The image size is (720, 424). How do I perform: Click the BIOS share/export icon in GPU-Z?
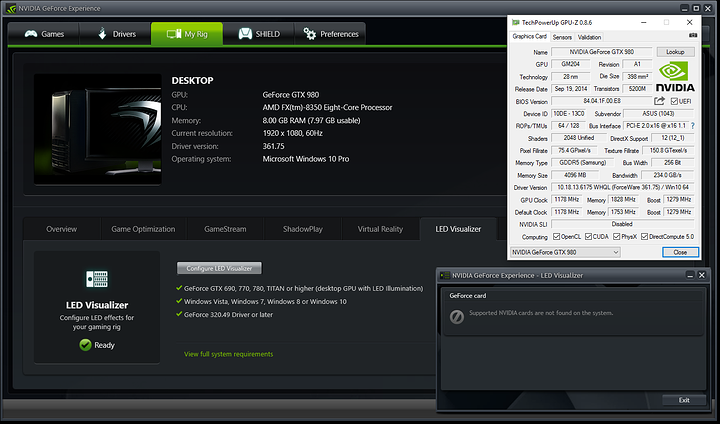pyautogui.click(x=660, y=101)
